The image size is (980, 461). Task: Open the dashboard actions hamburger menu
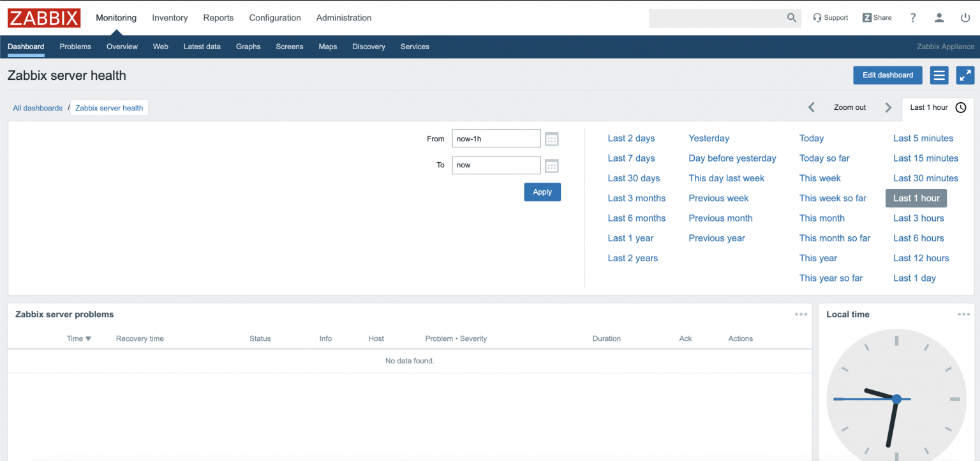[939, 75]
